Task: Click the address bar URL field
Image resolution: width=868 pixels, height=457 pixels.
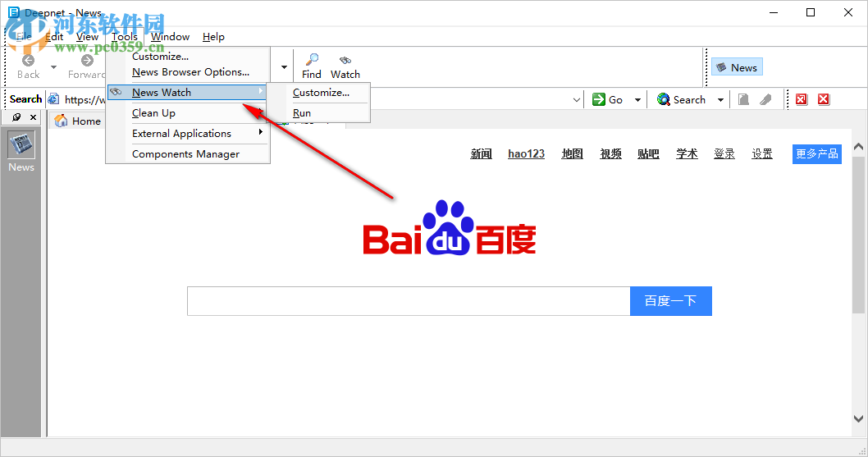Action: (316, 100)
